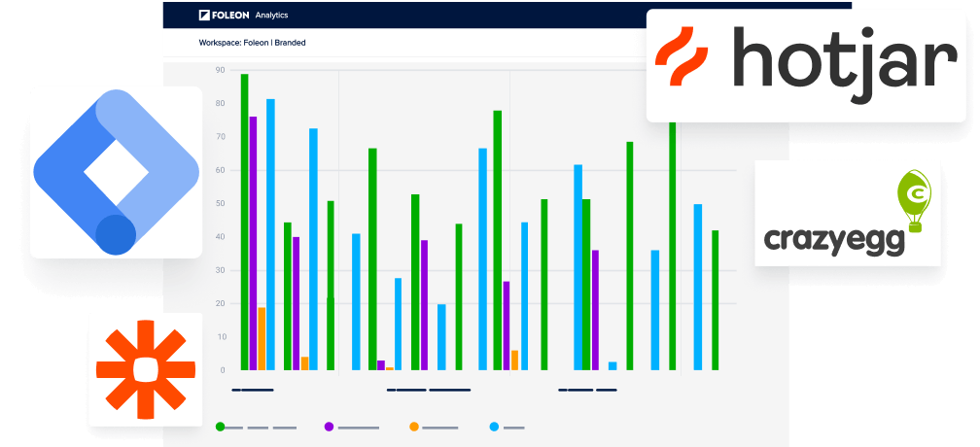Viewport: 980px width, 447px height.
Task: Toggle the purple legend series dot
Action: (x=330, y=427)
